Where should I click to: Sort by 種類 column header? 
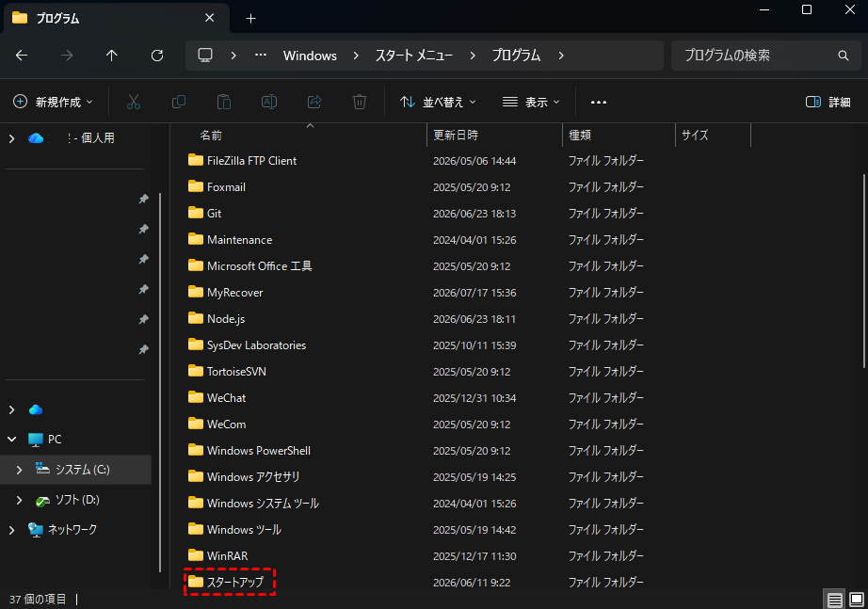(580, 136)
